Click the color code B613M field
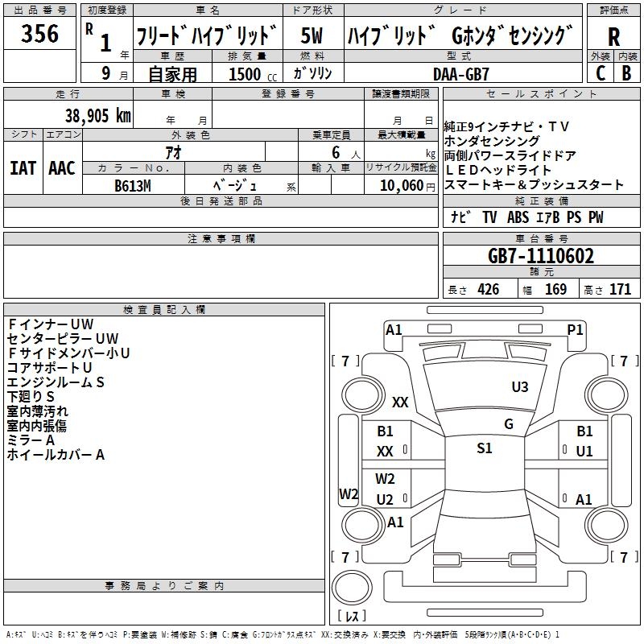The image size is (644, 644). point(134,186)
